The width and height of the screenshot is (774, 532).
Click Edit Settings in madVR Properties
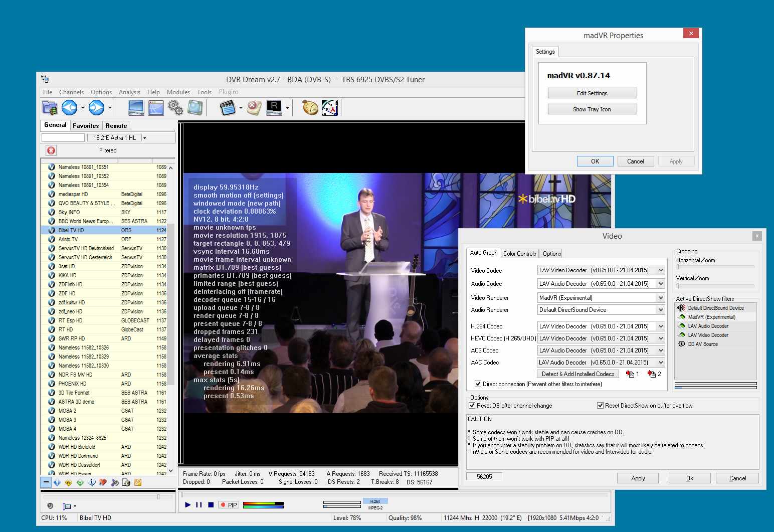pos(592,93)
